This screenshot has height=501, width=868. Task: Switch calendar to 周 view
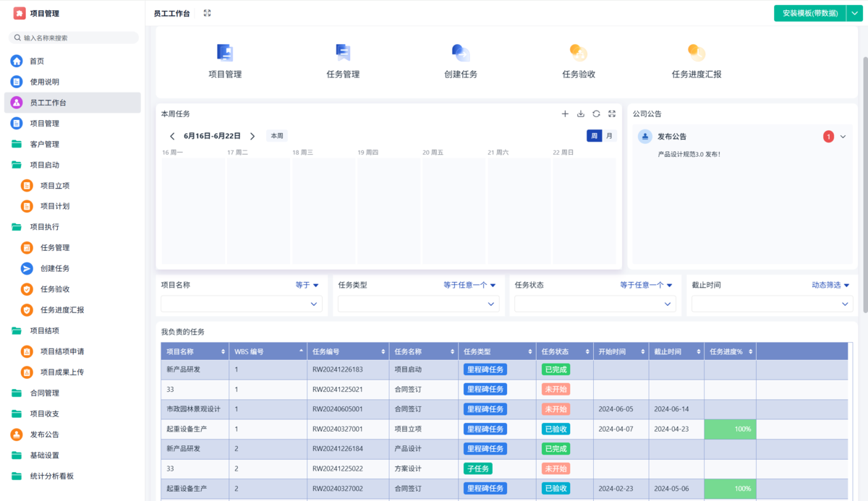[594, 136]
